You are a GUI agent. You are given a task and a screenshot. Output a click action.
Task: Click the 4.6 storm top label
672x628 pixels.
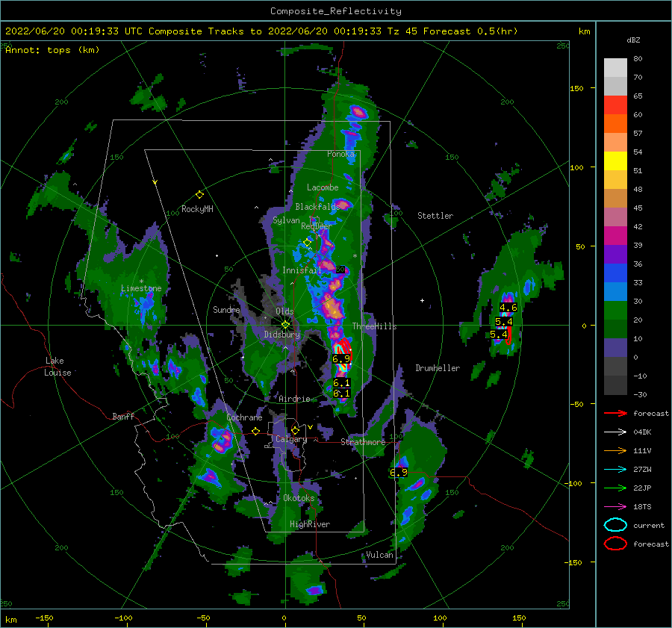coord(508,308)
